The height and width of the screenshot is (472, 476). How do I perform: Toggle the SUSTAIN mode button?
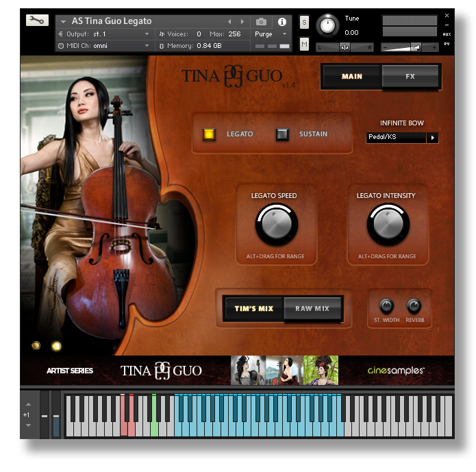[x=282, y=134]
